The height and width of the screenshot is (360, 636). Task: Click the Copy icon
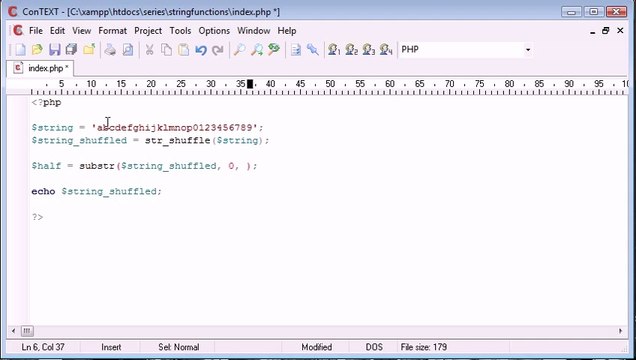click(166, 50)
